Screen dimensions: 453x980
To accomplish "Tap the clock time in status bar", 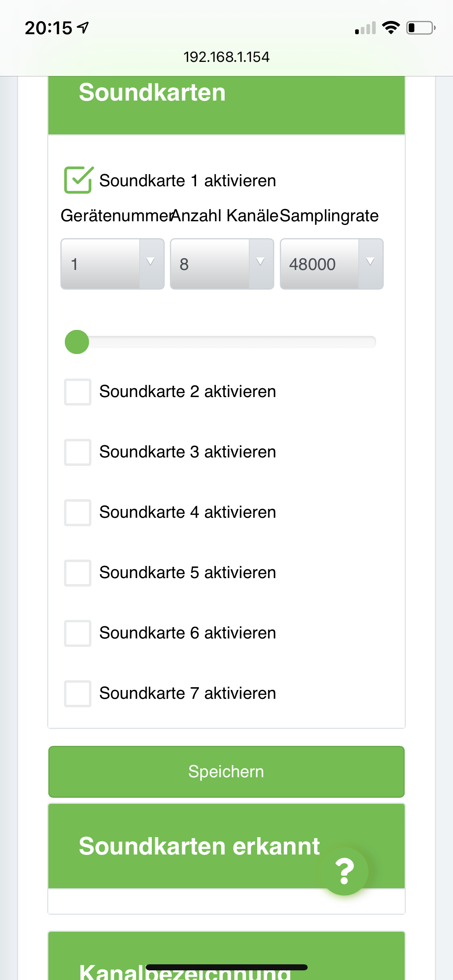I will (x=48, y=28).
